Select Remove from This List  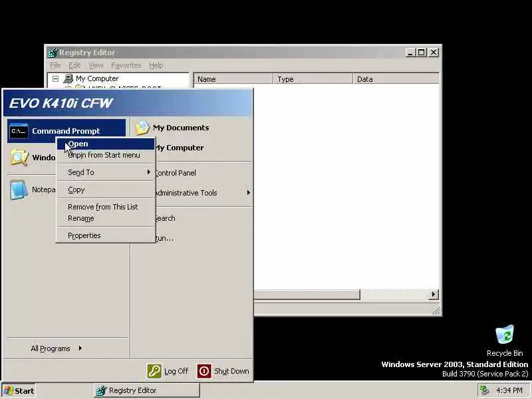(x=106, y=207)
